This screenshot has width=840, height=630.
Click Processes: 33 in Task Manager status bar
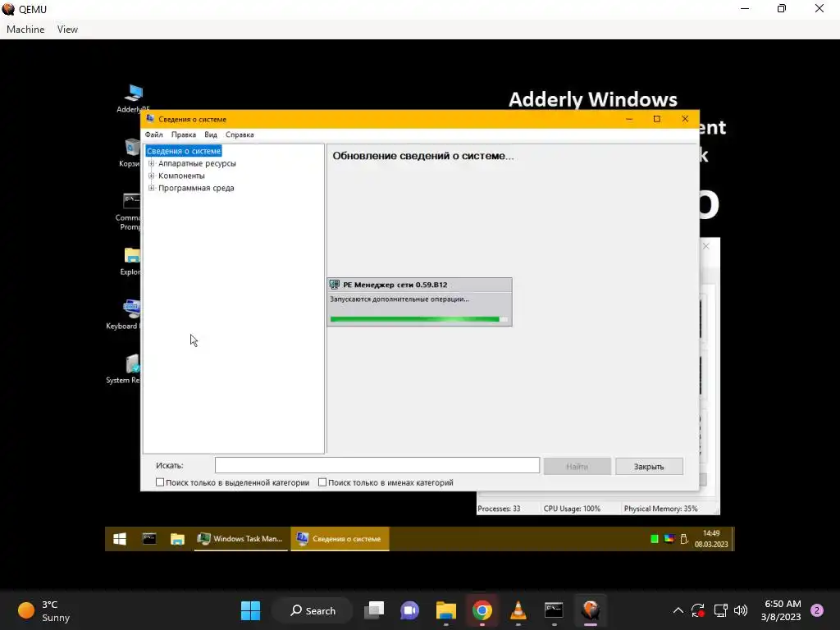click(499, 509)
